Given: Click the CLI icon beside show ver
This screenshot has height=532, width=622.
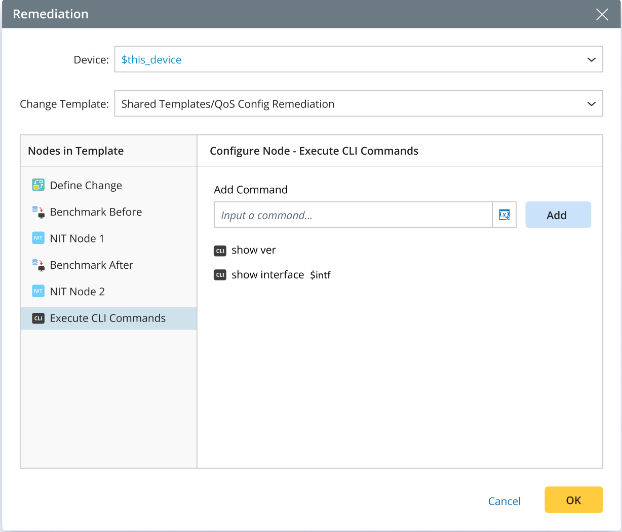Looking at the screenshot, I should pos(220,250).
